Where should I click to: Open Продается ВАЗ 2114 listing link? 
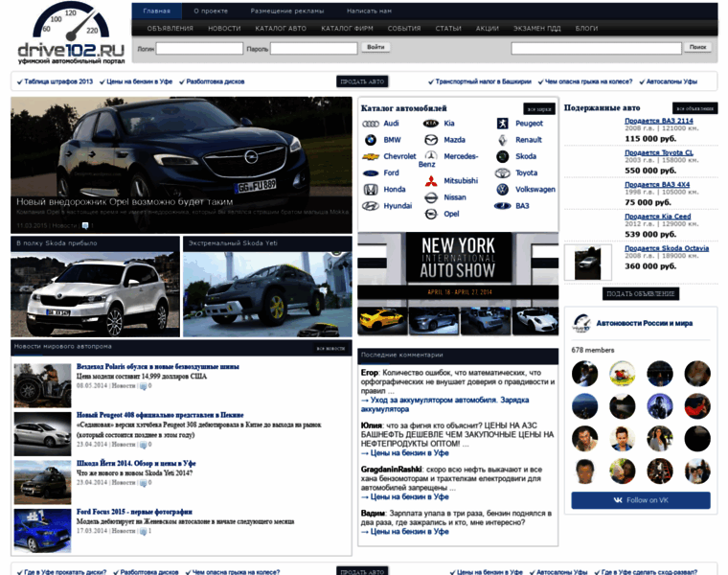coord(659,121)
